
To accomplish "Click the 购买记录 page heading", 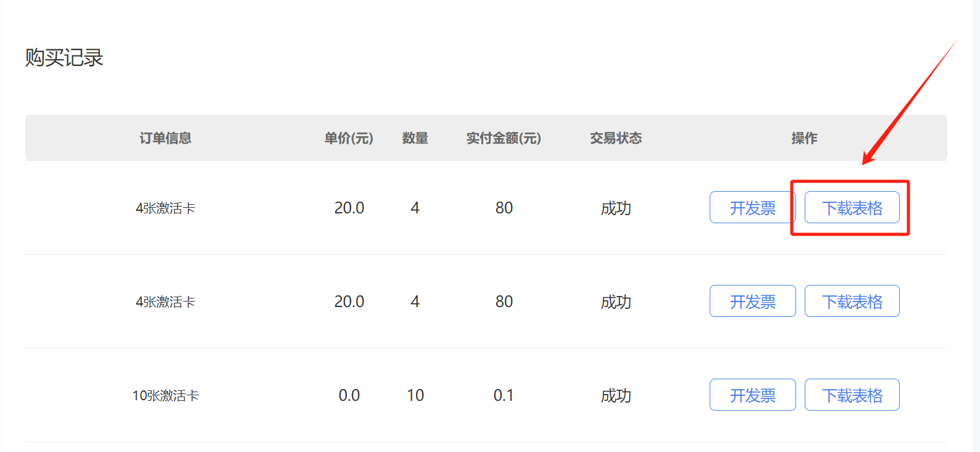I will (64, 58).
